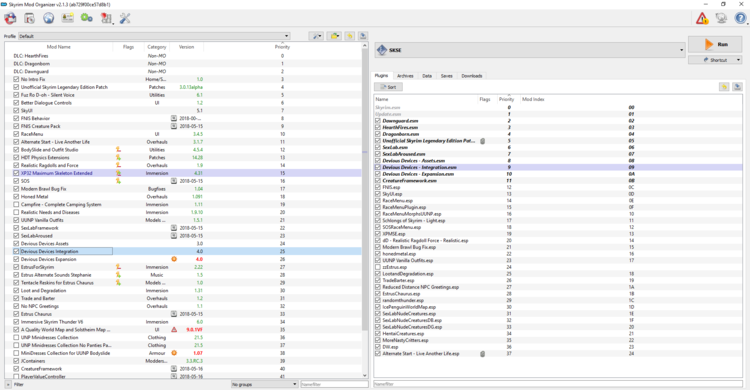750x390 pixels.
Task: Enable Realistic Needs and Diseases mod
Action: pos(16,212)
